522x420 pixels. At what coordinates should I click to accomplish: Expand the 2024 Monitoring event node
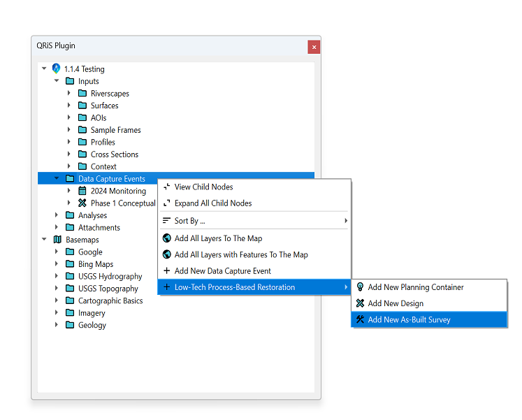click(x=69, y=191)
